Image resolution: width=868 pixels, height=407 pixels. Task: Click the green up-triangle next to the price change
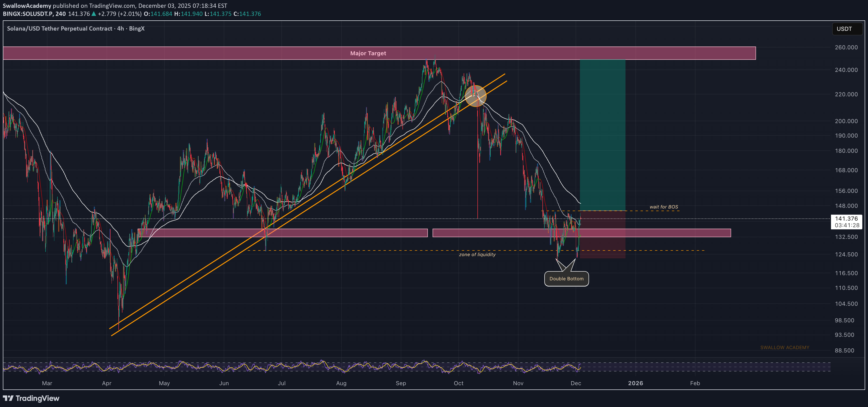click(x=94, y=14)
